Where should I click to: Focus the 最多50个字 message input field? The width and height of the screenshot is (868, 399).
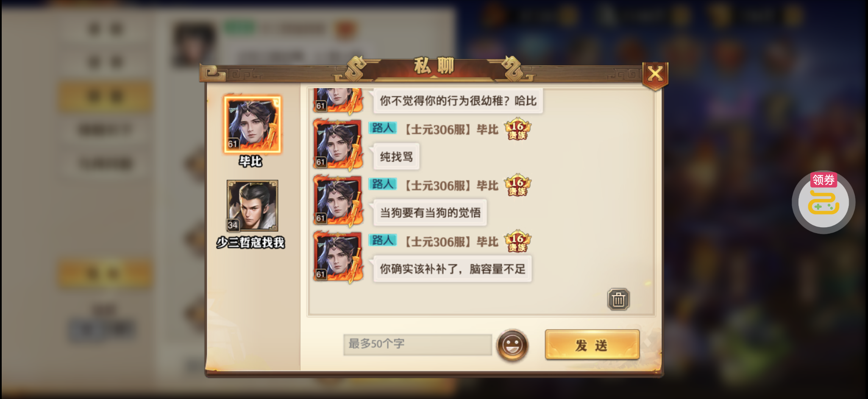click(417, 344)
